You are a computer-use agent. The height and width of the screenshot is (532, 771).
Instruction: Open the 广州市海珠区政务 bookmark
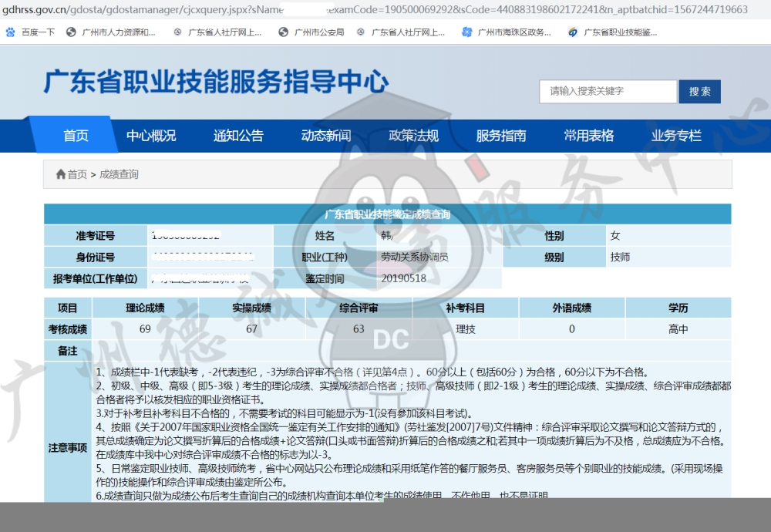pyautogui.click(x=507, y=32)
